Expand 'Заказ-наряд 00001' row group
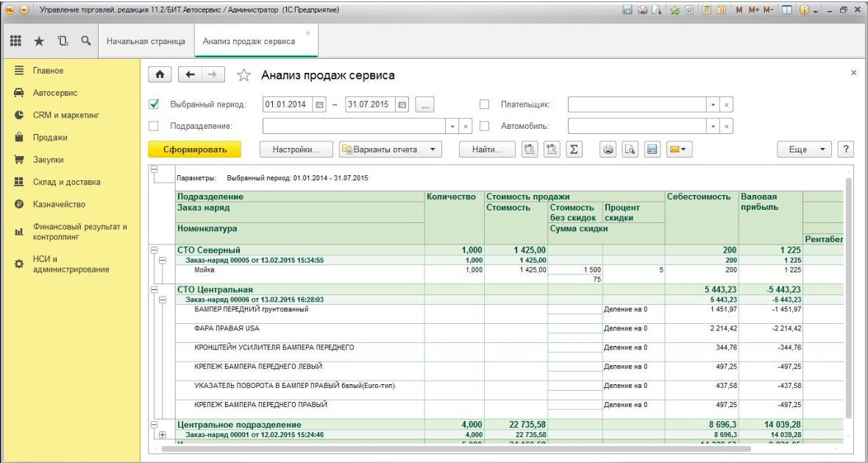Image resolution: width=868 pixels, height=463 pixels. pos(163,434)
